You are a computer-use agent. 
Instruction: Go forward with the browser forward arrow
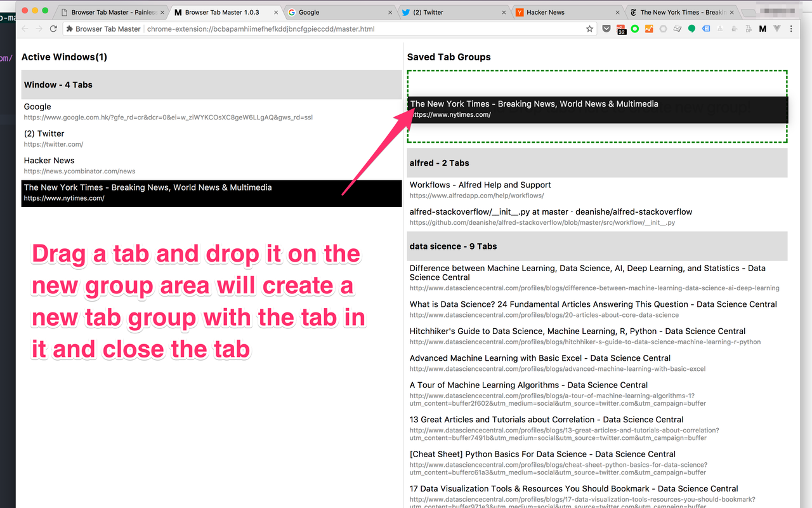click(39, 29)
